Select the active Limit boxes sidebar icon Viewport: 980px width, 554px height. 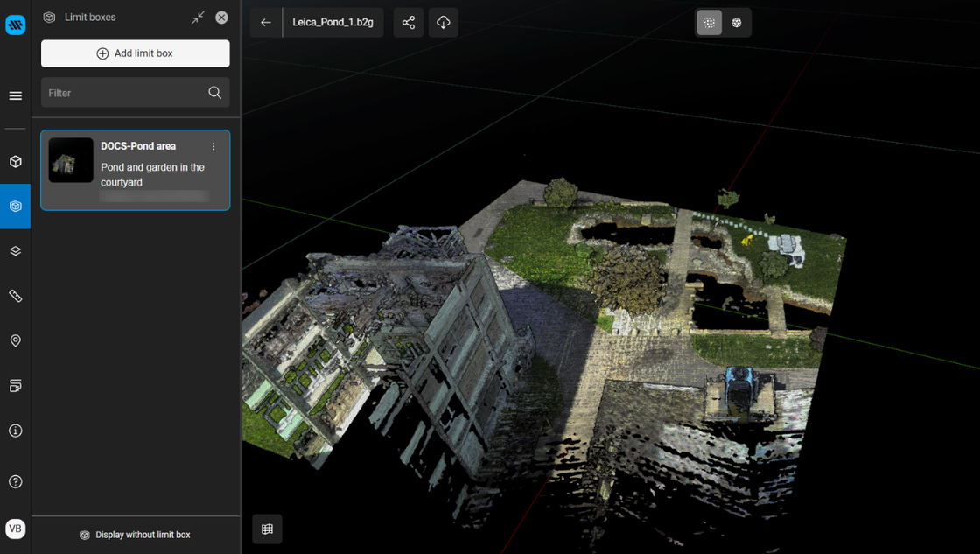tap(16, 207)
